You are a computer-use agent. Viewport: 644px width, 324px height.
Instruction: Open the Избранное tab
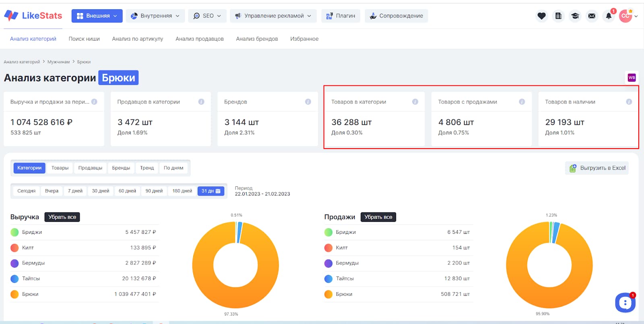[304, 39]
